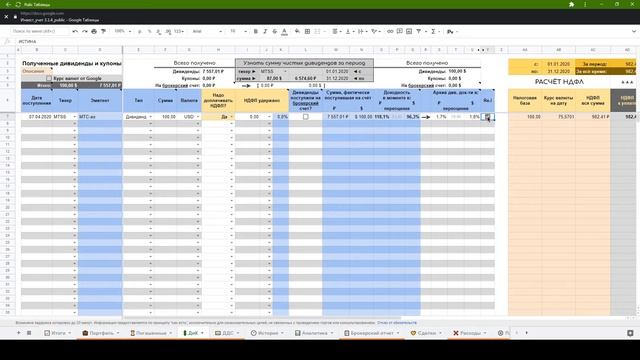This screenshot has width=640, height=360.
Task: Switch to the 'Сделки' sheet tab
Action: tap(426, 333)
